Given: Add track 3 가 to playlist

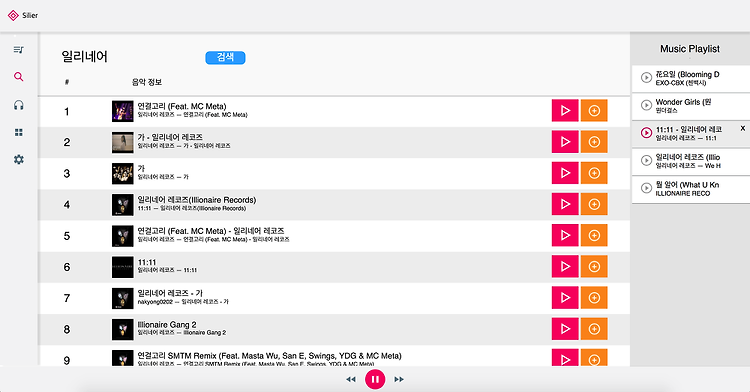Looking at the screenshot, I should click(x=594, y=173).
